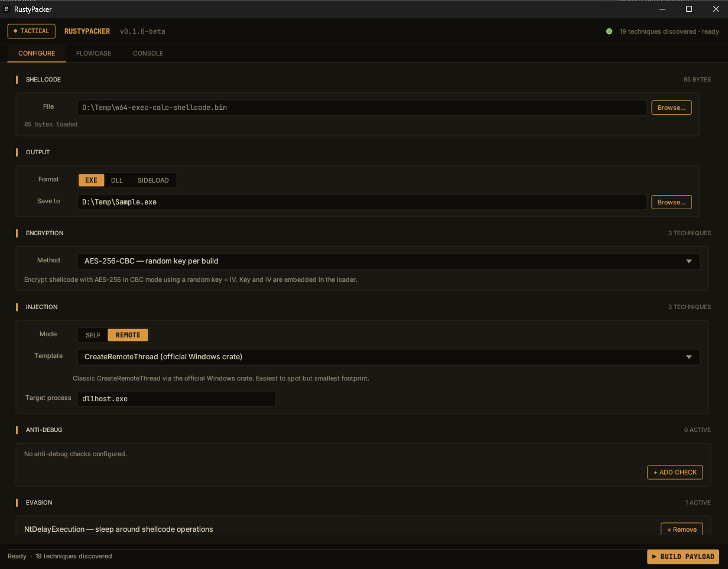The width and height of the screenshot is (728, 569).
Task: Select SIDELOAD output format
Action: tap(153, 180)
